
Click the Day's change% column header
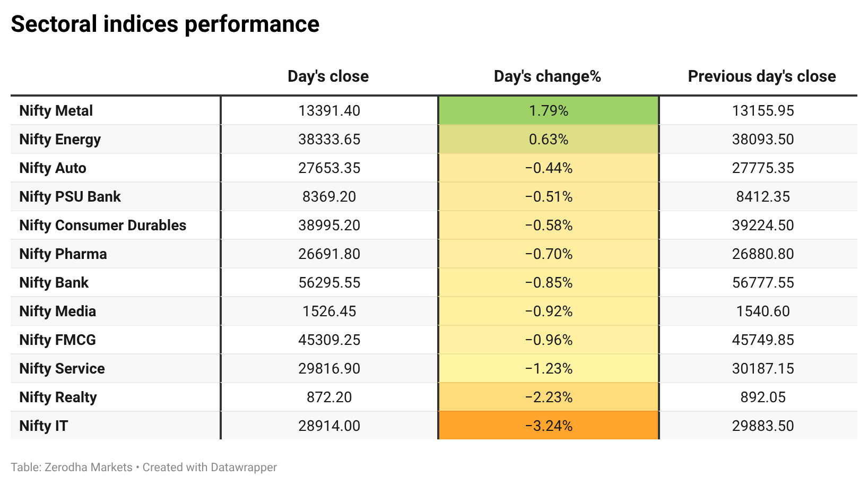[x=548, y=76]
